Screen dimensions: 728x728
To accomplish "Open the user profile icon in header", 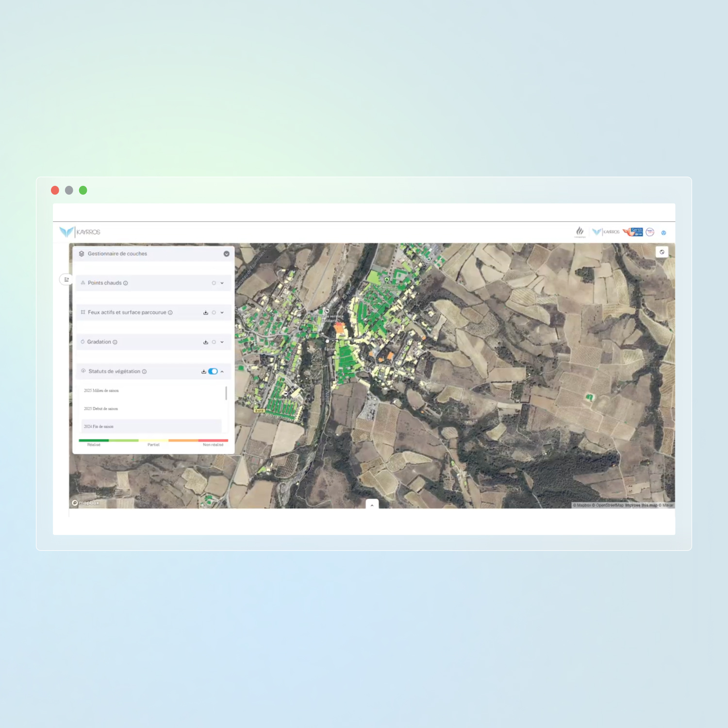I will 663,232.
